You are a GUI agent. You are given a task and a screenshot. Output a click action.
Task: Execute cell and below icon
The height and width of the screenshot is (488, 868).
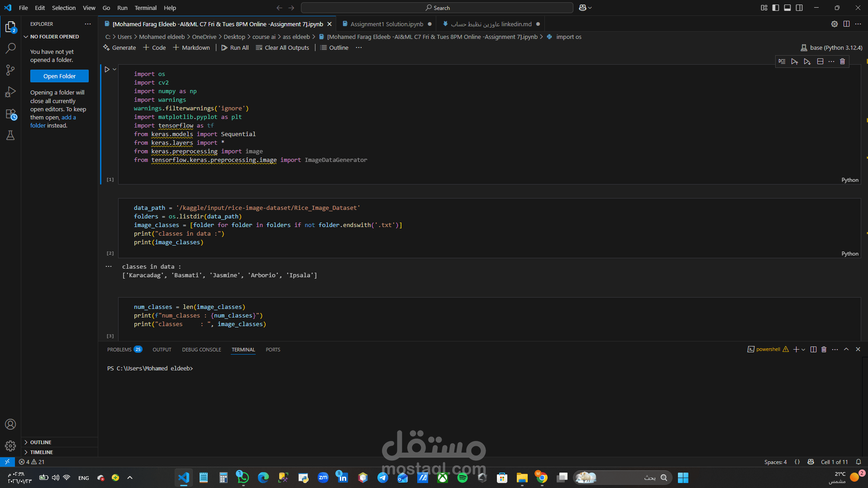pos(807,62)
